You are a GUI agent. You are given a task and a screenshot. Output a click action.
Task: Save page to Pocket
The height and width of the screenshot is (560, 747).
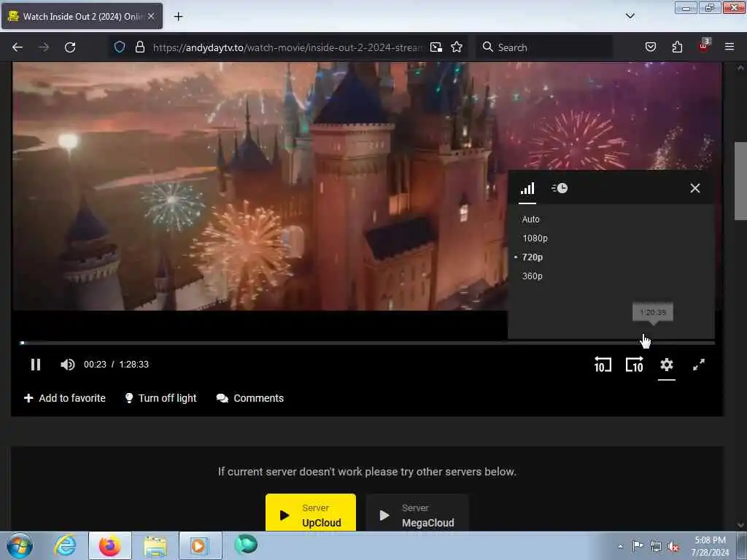point(650,47)
